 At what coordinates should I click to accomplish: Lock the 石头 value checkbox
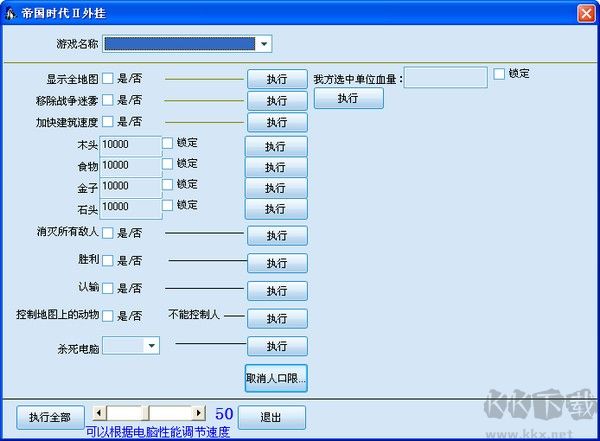point(168,205)
